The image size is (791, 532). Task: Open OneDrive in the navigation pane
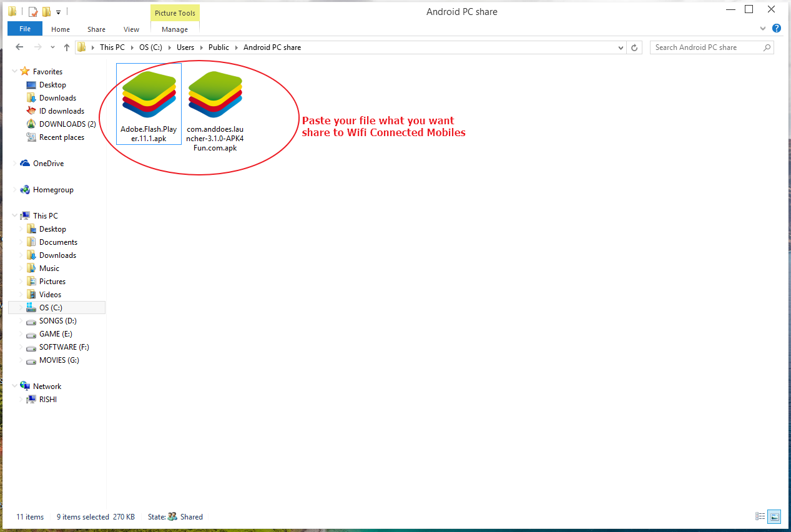coord(48,164)
